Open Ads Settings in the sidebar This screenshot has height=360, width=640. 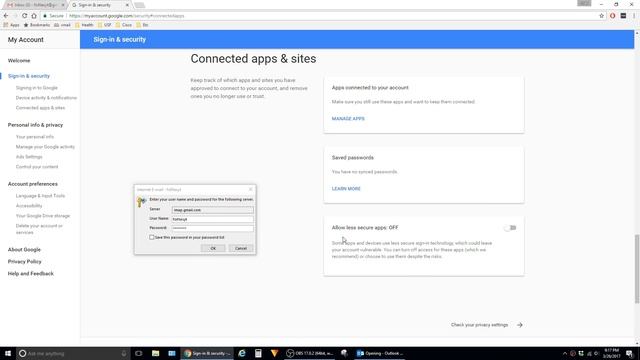tap(29, 157)
